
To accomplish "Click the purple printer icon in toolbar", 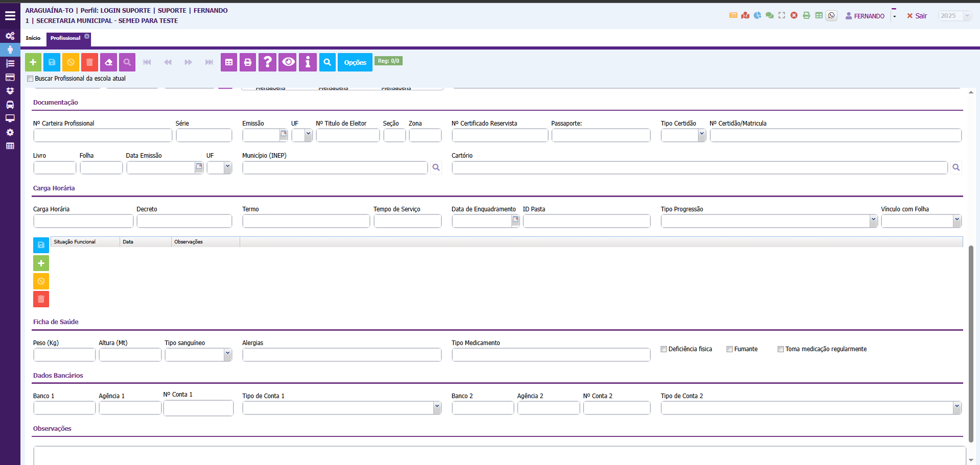I will [248, 62].
